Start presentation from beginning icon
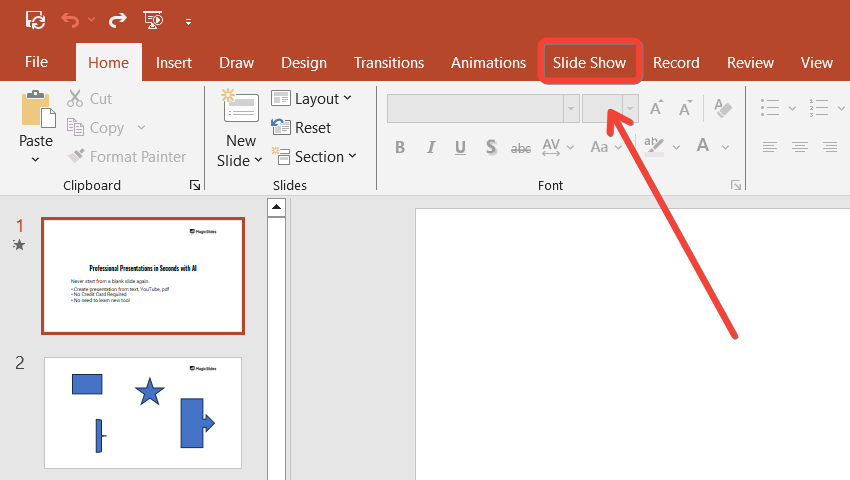The height and width of the screenshot is (480, 850). coord(153,19)
